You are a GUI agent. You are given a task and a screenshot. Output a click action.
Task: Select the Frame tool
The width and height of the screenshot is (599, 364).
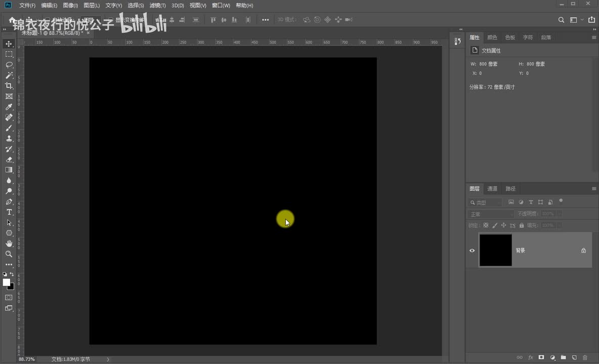point(9,97)
